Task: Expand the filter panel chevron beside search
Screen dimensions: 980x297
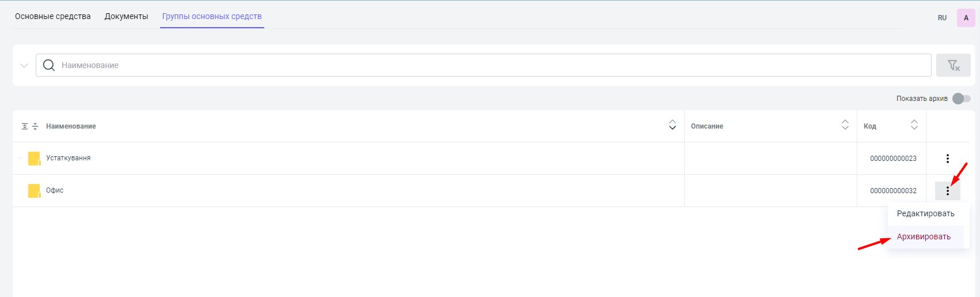Action: pyautogui.click(x=24, y=66)
